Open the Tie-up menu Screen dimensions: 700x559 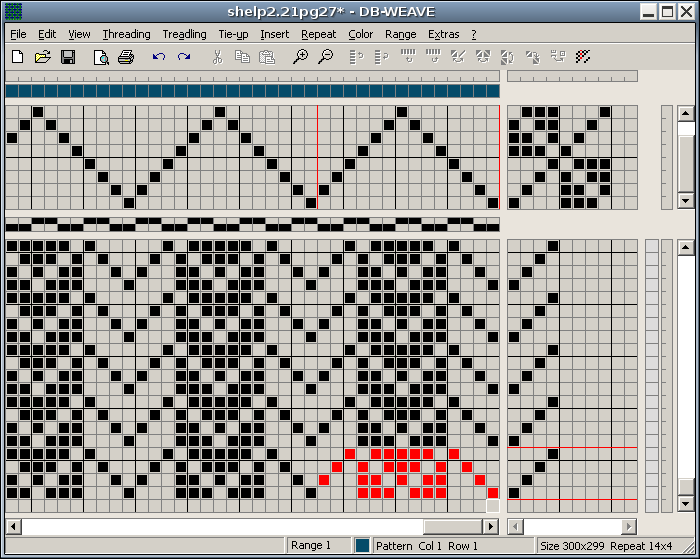click(x=233, y=34)
